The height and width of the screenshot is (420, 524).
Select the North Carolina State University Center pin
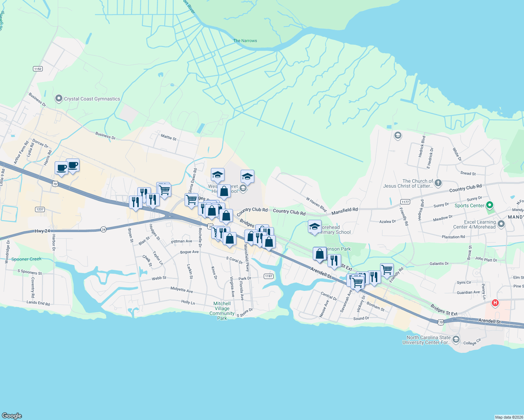(456, 339)
